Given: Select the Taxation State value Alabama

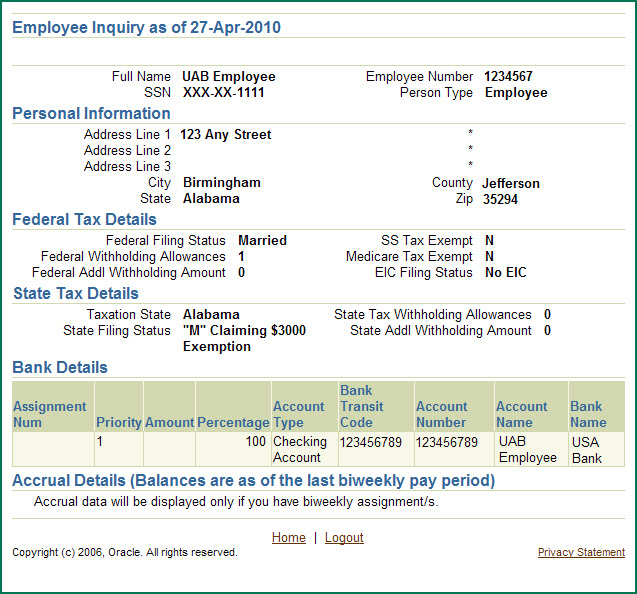Looking at the screenshot, I should [x=211, y=314].
